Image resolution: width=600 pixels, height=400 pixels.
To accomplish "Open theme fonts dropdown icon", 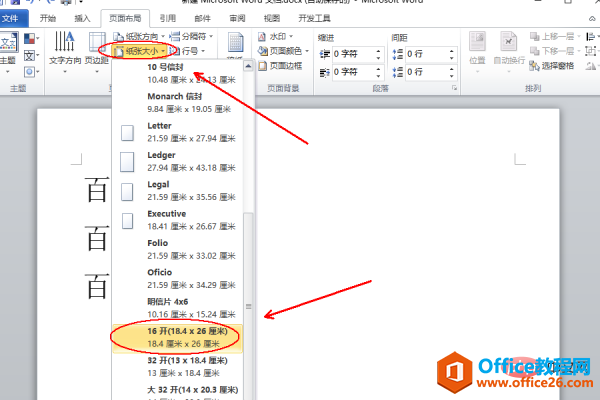I will (31, 56).
